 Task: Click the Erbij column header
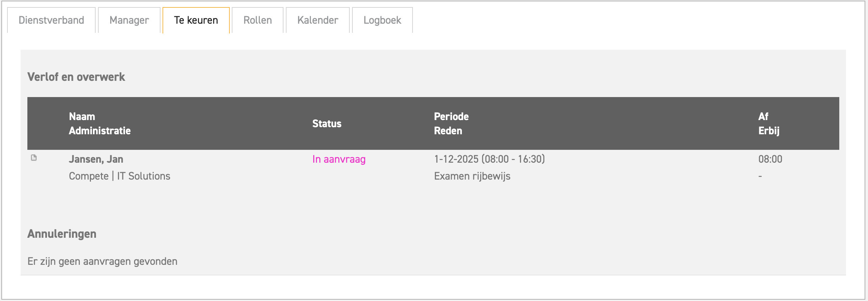[769, 131]
